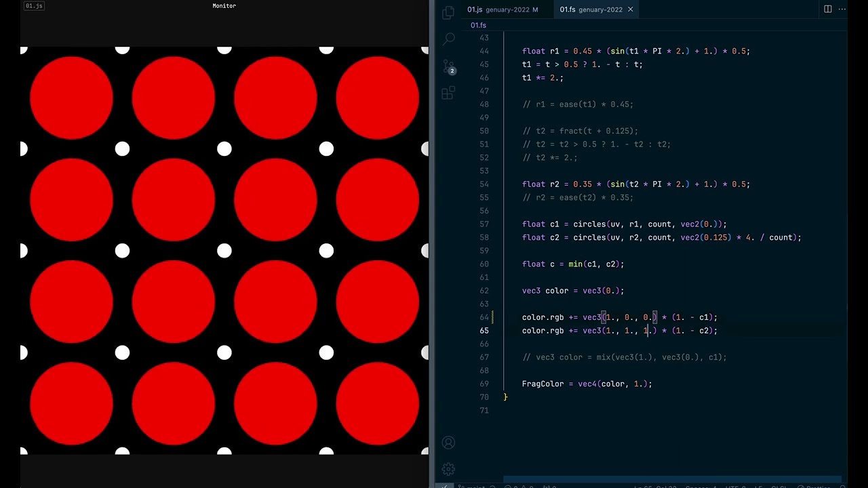
Task: Click the 't1 = t > 0.5 ? 1. - t : t;' line
Action: point(583,64)
